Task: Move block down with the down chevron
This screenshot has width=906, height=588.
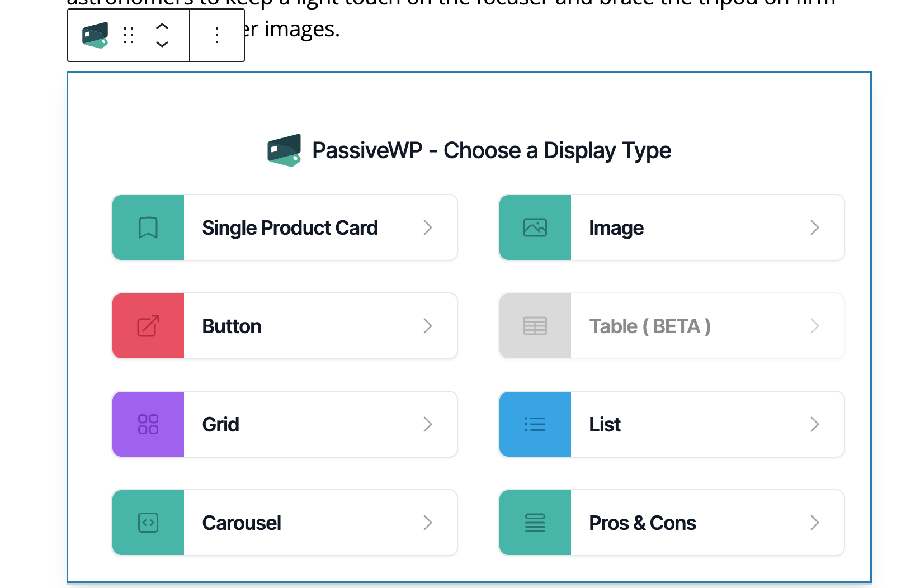Action: click(162, 45)
